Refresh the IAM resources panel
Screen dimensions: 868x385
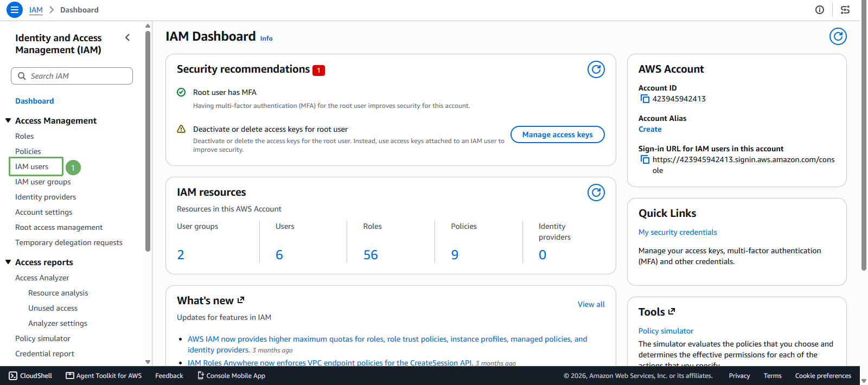point(596,193)
